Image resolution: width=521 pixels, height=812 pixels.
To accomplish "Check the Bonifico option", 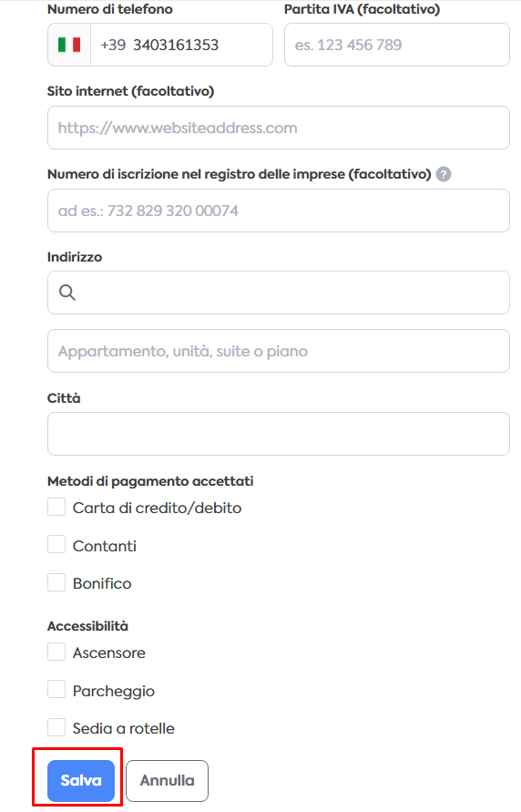I will pyautogui.click(x=56, y=582).
